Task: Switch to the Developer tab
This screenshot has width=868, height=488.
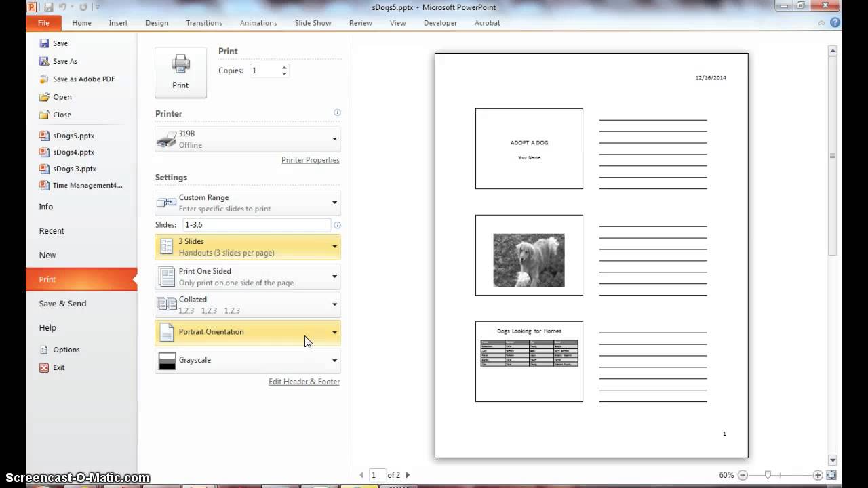Action: point(440,23)
